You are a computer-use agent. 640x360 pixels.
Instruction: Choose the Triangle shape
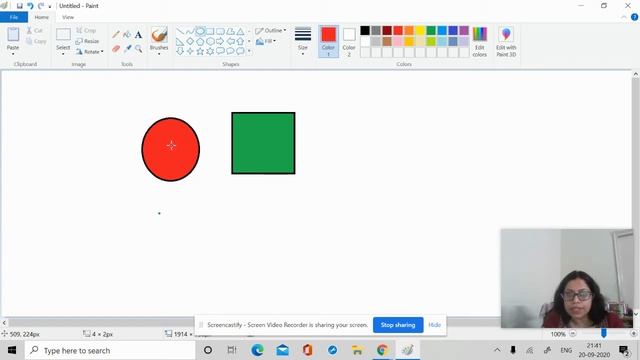click(240, 31)
